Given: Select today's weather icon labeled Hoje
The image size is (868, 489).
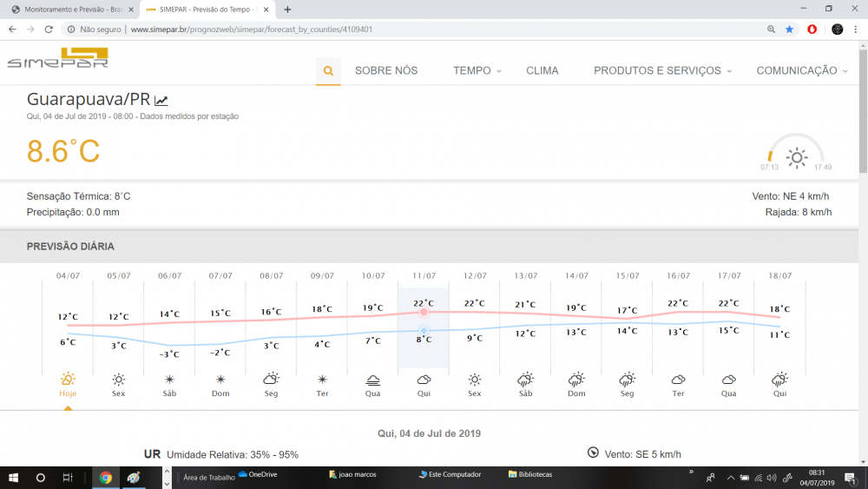Looking at the screenshot, I should tap(68, 380).
